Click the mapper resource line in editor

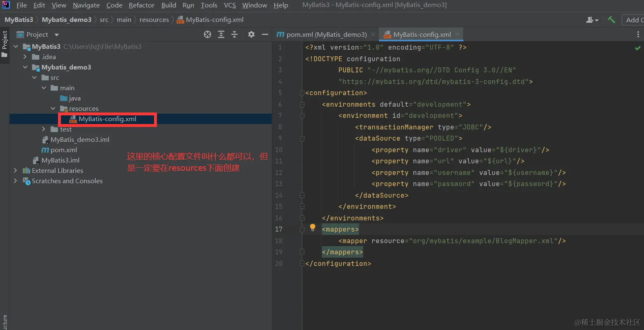click(x=452, y=241)
